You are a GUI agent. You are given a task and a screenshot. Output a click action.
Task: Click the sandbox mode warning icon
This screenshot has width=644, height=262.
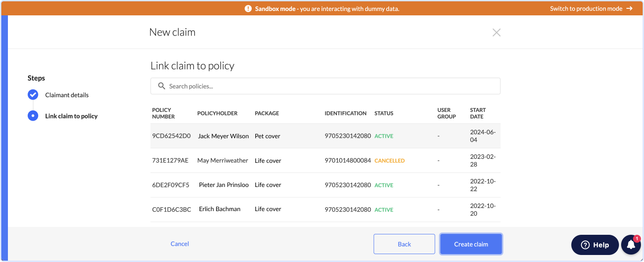248,8
